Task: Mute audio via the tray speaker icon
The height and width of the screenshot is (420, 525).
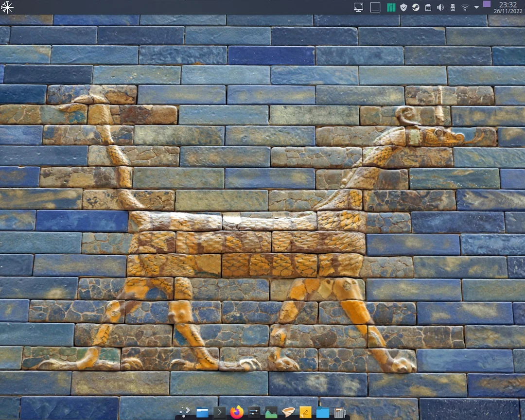Action: [440, 7]
